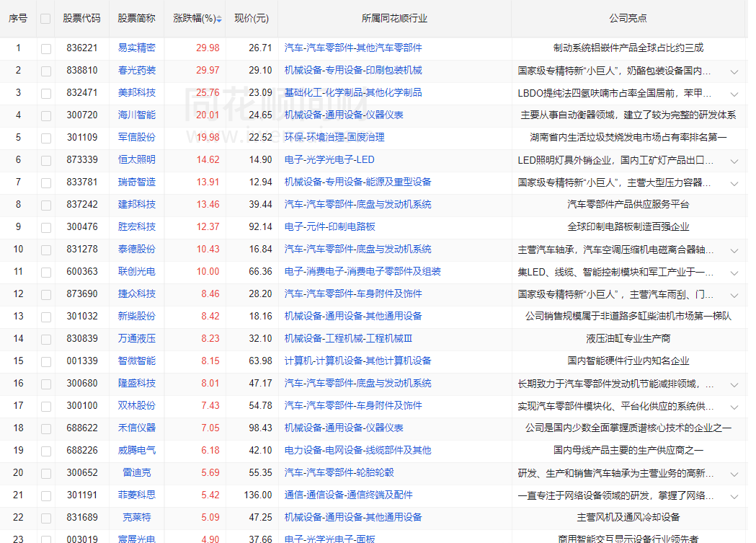This screenshot has width=756, height=543.
Task: Expand 公司亮点 for 雷迪克 row
Action: click(x=734, y=474)
